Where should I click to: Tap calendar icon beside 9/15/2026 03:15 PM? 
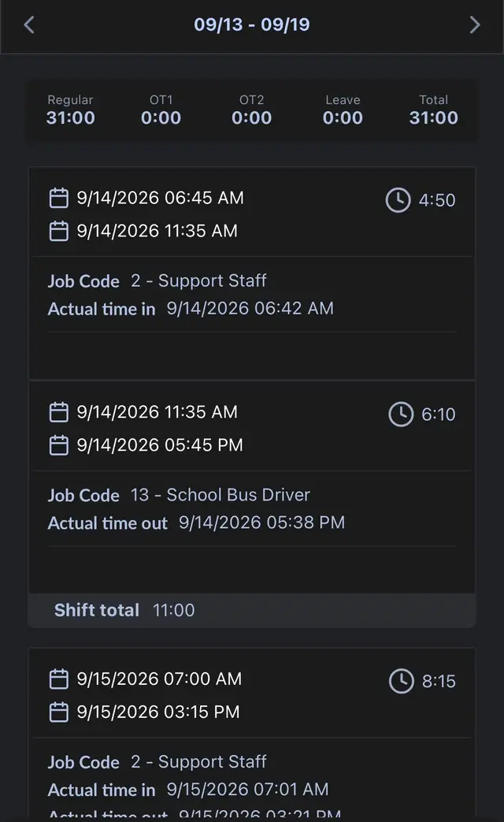point(59,712)
